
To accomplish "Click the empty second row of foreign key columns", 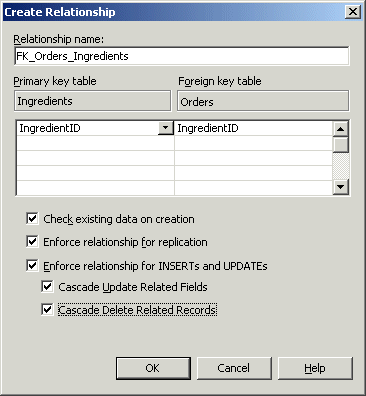I will coord(253,143).
